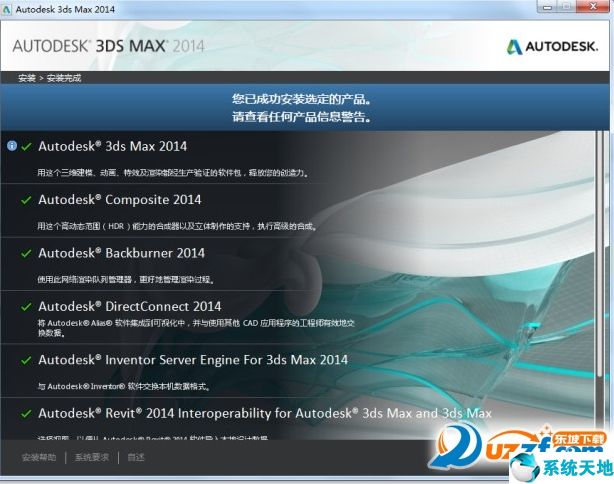
Task: Select the Autodesk 3ds Max 2014 product title
Action: tap(113, 146)
